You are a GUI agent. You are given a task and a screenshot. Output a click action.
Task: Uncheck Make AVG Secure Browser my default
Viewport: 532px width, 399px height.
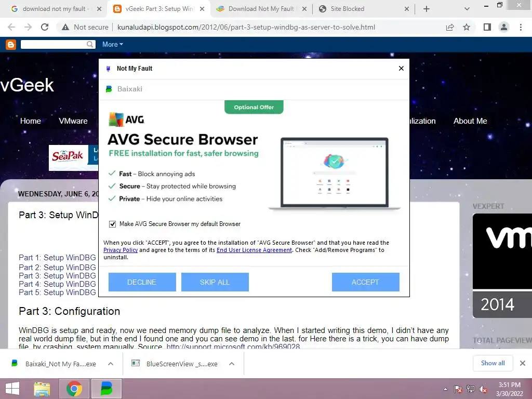[x=112, y=224]
